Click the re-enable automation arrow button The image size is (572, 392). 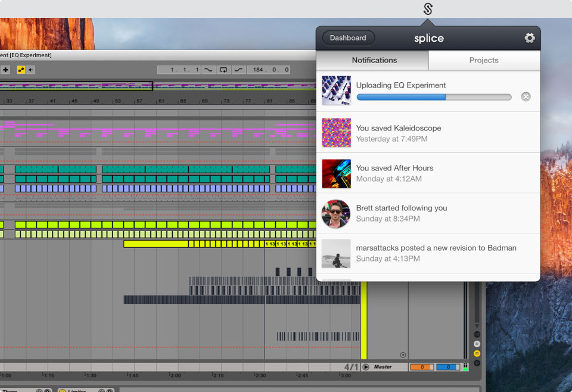click(30, 70)
